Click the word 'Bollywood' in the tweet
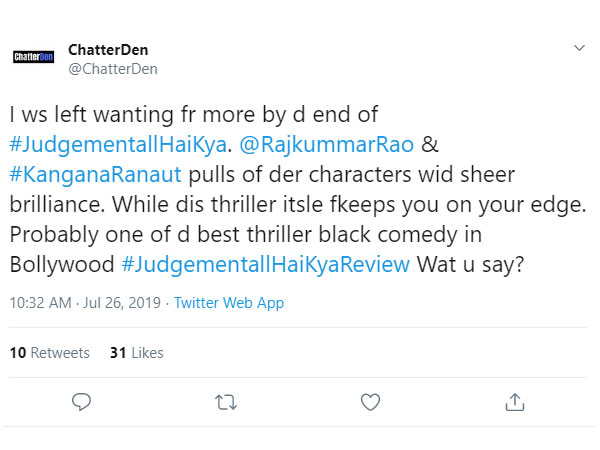The height and width of the screenshot is (450, 600). click(x=62, y=264)
